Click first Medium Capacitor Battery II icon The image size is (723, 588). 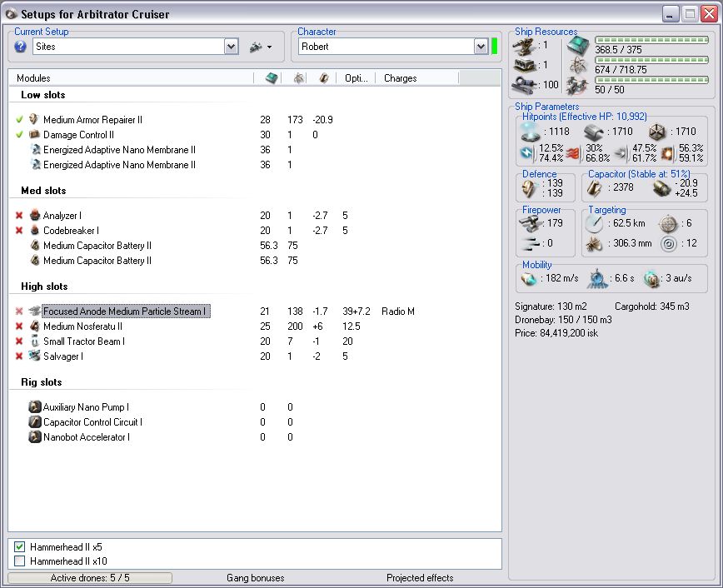35,246
